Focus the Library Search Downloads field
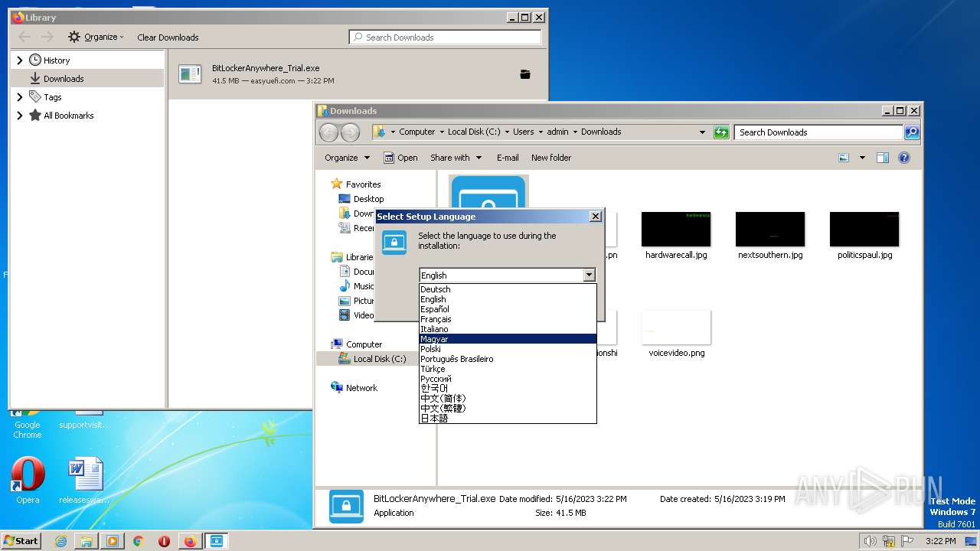This screenshot has height=551, width=980. pos(445,37)
